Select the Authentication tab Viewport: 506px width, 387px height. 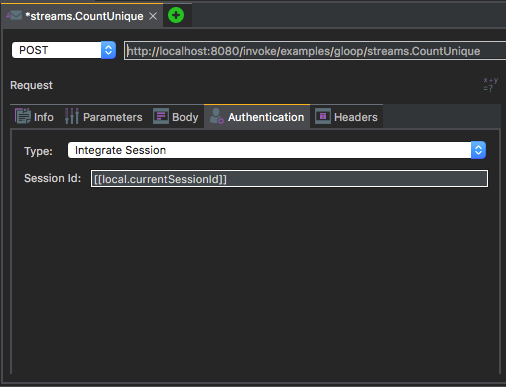coord(257,117)
